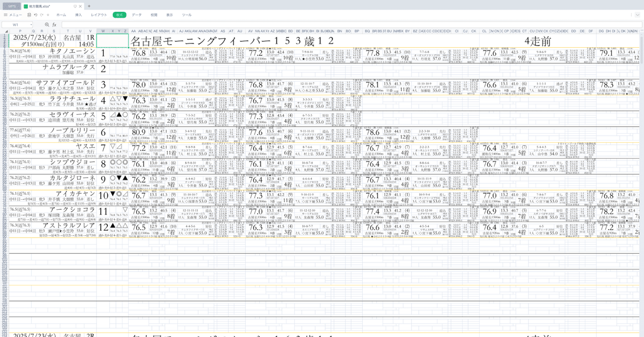The image size is (644, 337).
Task: Click the save icon in quick access toolbar
Action: coord(30,15)
